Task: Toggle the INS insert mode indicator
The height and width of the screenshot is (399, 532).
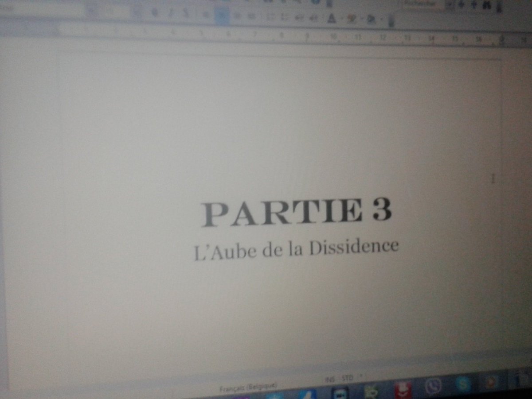Action: [330, 380]
